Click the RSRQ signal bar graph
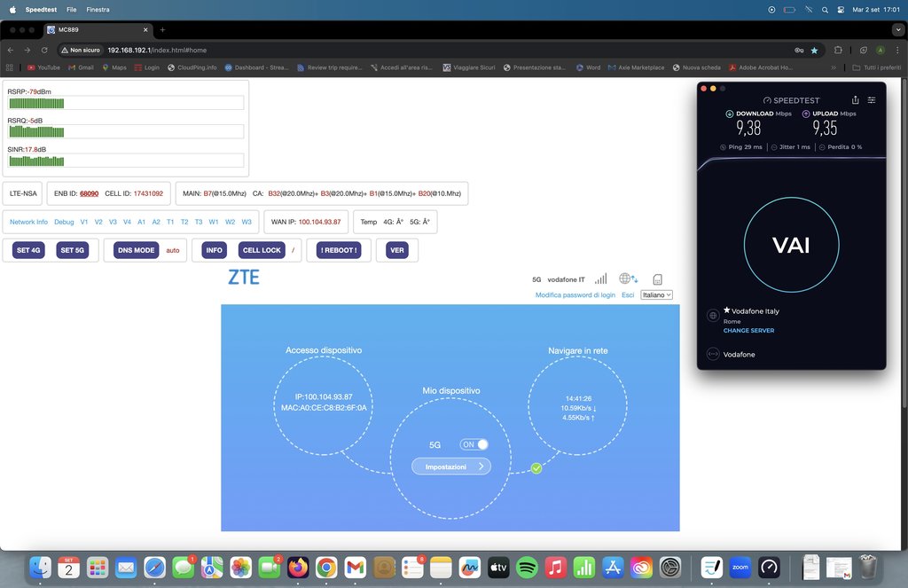This screenshot has width=908, height=588. tap(126, 131)
